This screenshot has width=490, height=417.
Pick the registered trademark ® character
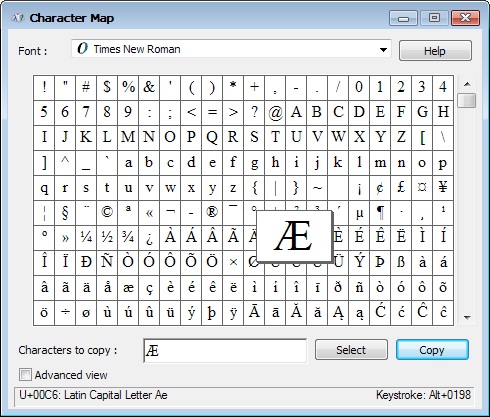(212, 213)
